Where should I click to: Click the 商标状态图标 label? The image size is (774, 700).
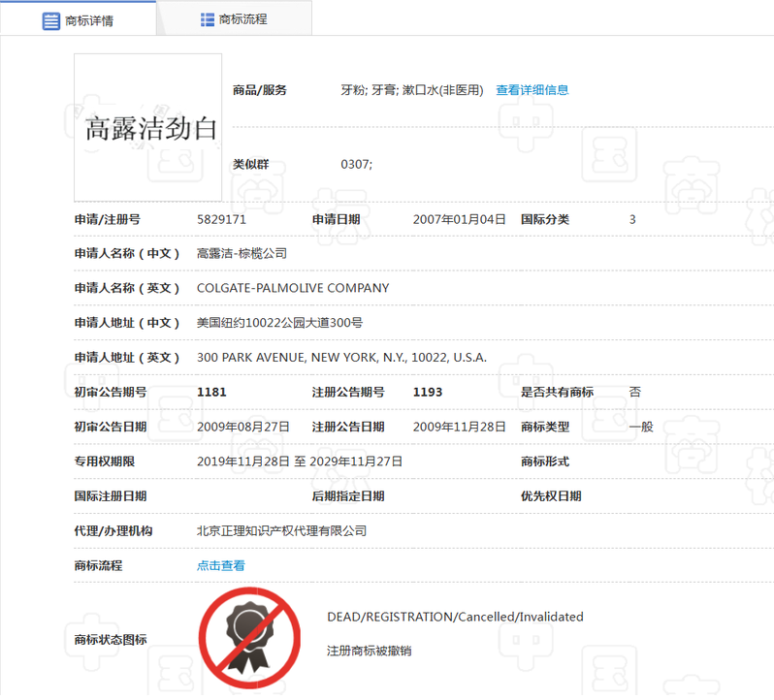click(x=110, y=640)
